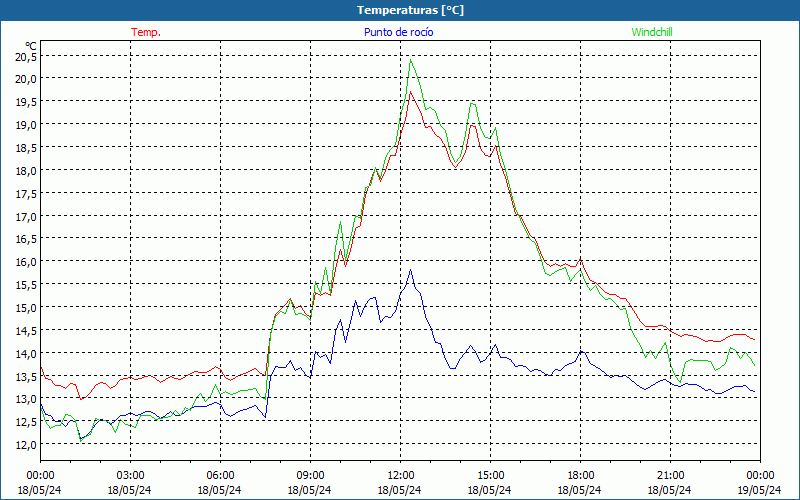Select the green "Windchill" legend label
This screenshot has height=500, width=800.
point(652,32)
